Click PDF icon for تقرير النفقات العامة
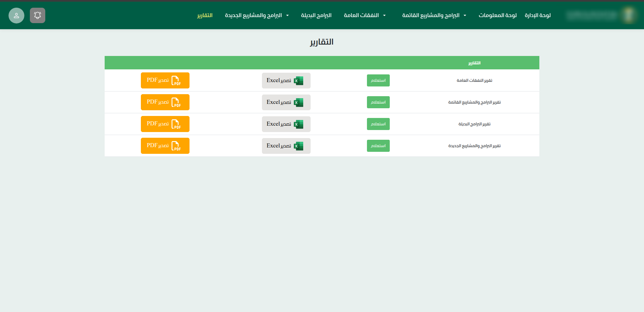Image resolution: width=644 pixels, height=312 pixels. point(176,80)
